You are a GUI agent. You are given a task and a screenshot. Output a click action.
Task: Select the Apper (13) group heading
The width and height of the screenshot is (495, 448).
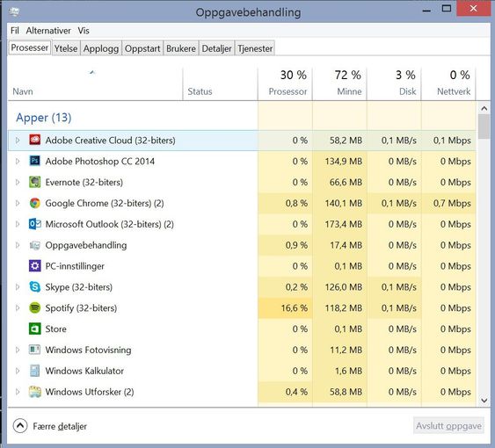tap(44, 118)
